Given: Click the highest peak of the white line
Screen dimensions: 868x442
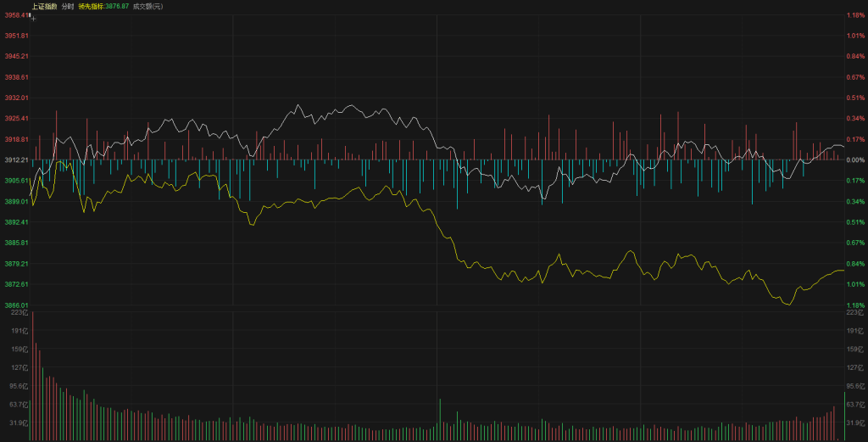Looking at the screenshot, I should click(x=298, y=106).
